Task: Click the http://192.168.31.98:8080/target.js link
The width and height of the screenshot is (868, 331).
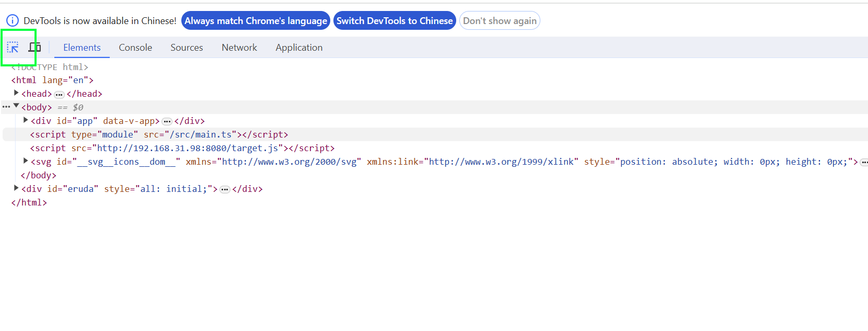Action: (x=190, y=148)
